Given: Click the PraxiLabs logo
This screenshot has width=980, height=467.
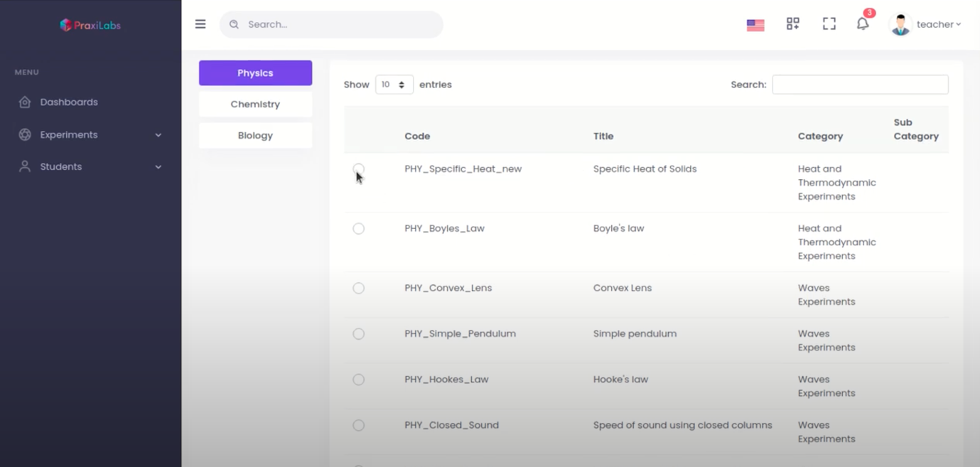Looking at the screenshot, I should click(90, 25).
